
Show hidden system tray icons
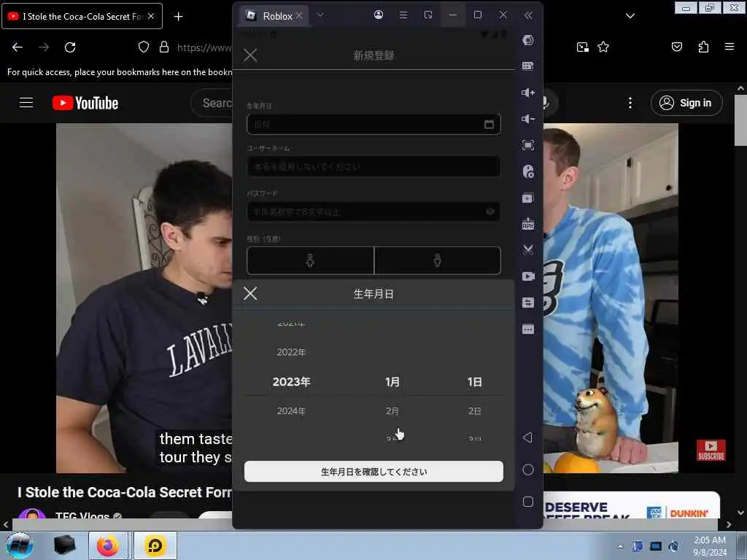pyautogui.click(x=620, y=546)
